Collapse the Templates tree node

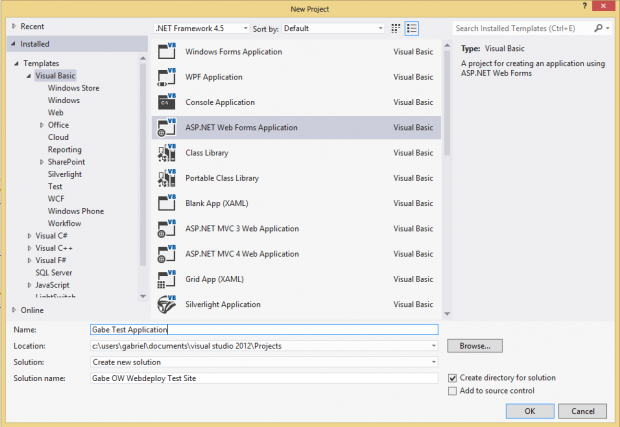(16, 63)
